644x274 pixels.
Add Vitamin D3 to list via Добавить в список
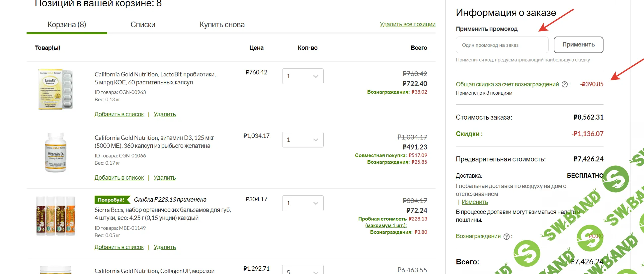(119, 178)
